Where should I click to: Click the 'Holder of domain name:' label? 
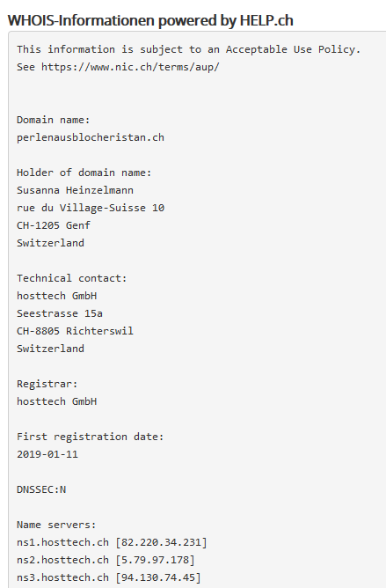[84, 173]
